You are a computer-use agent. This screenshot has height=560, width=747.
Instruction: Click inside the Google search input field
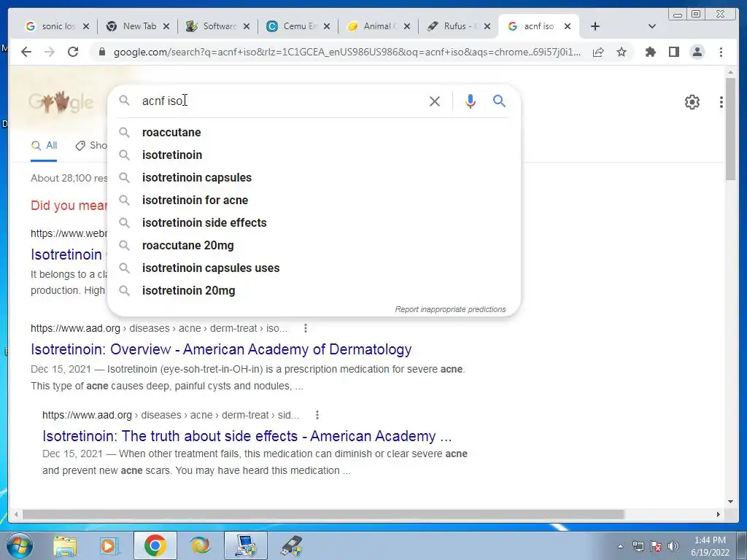pos(281,101)
